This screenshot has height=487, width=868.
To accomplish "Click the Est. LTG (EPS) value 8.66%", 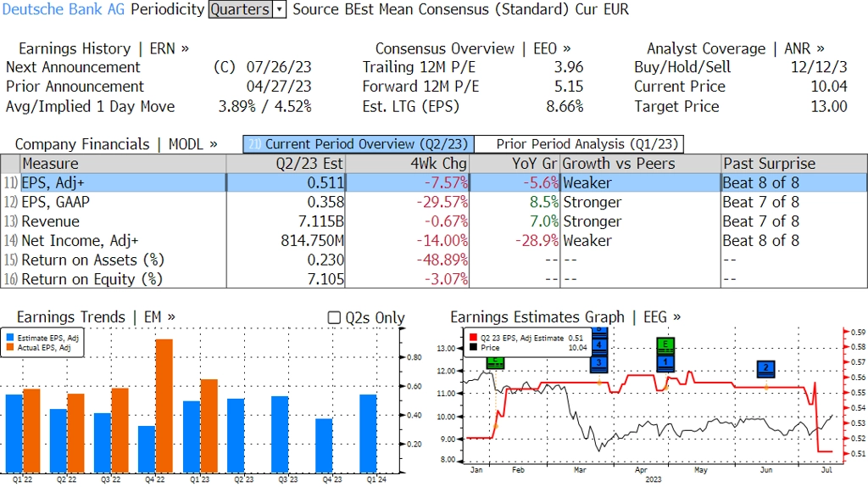I will click(x=565, y=106).
